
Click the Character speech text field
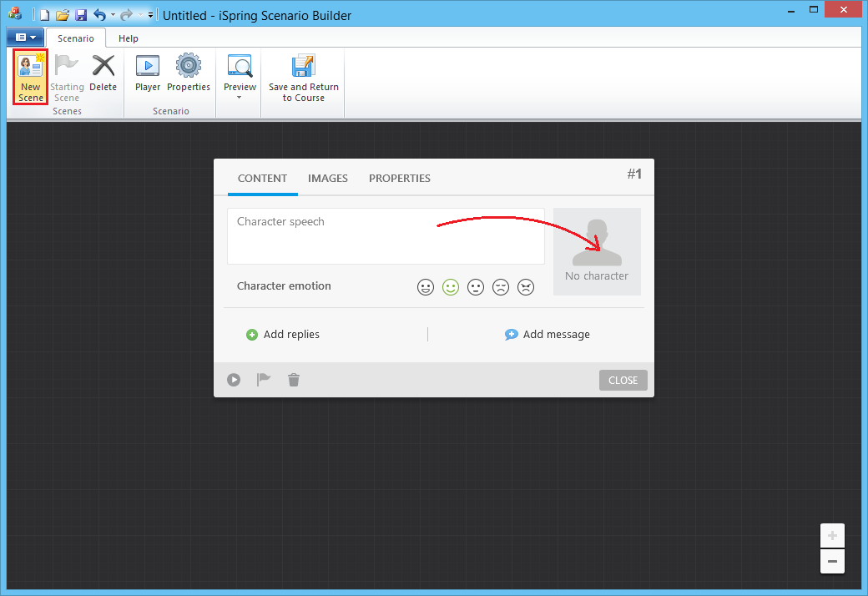386,236
